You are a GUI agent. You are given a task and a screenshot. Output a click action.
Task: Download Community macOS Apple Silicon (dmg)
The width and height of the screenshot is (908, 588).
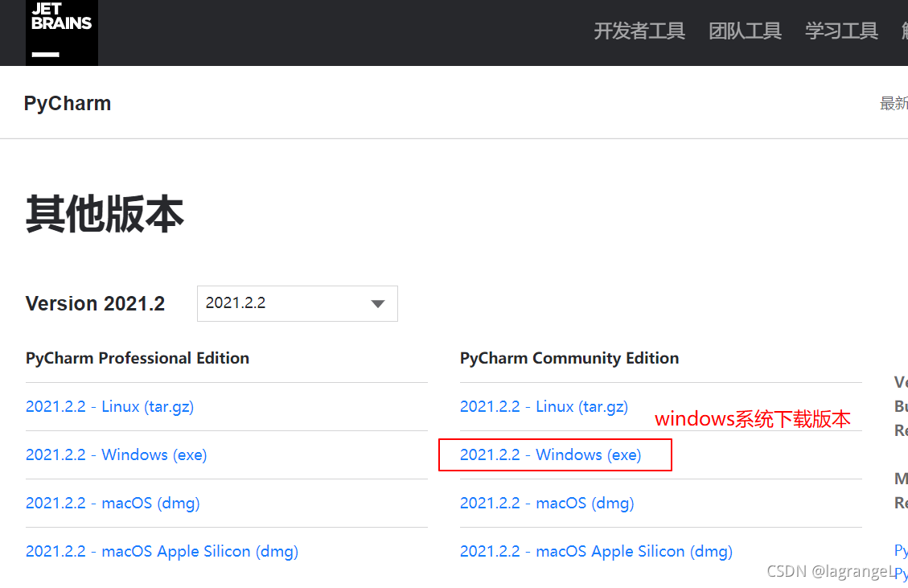pos(597,552)
